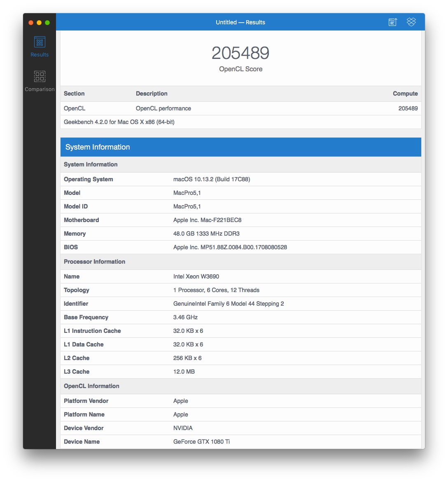Click the 205489 value in Compute column
This screenshot has height=482, width=448.
point(408,108)
